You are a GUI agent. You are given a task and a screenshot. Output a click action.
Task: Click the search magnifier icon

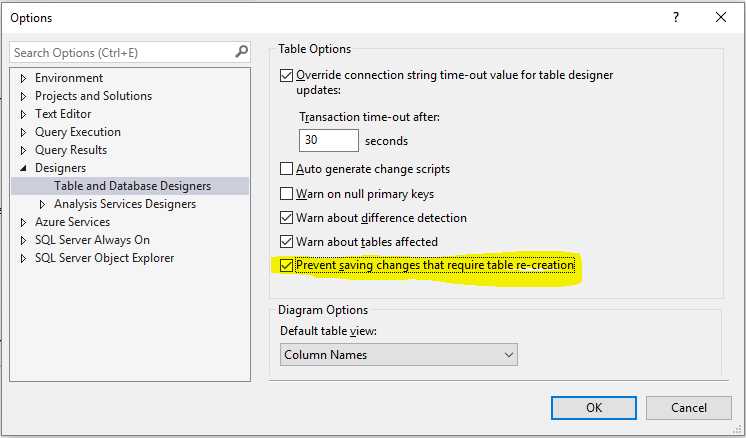coord(241,52)
